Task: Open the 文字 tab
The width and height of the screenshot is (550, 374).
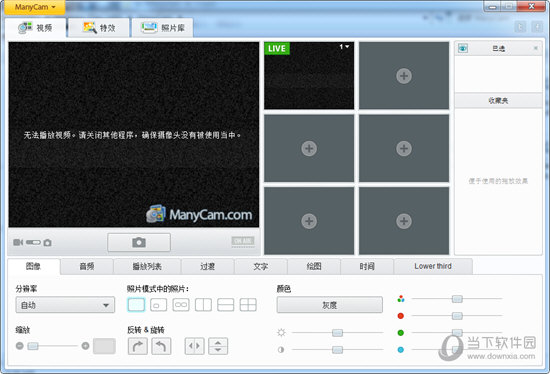Action: tap(261, 266)
